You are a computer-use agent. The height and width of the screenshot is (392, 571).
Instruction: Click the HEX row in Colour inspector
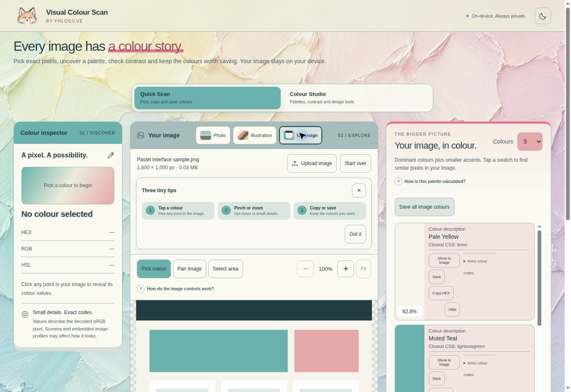68,232
